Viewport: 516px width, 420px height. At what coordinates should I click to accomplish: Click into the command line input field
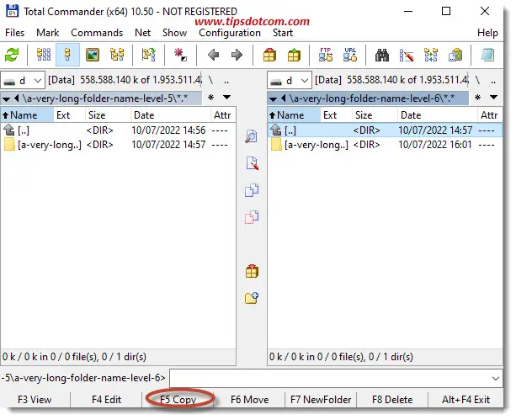pyautogui.click(x=337, y=379)
